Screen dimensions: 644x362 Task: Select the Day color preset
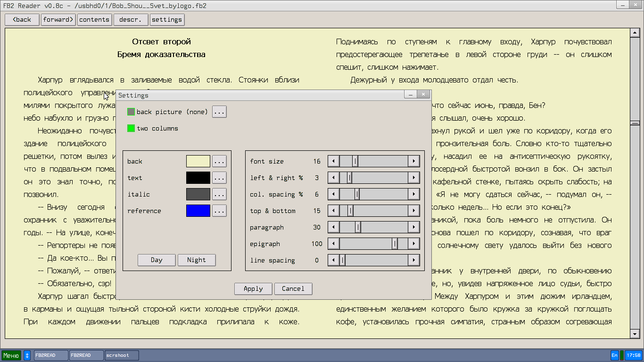pos(157,260)
